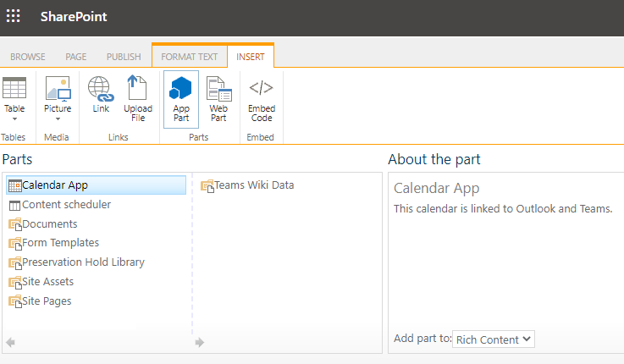
Task: Select Form Templates in Parts list
Action: [x=60, y=243]
